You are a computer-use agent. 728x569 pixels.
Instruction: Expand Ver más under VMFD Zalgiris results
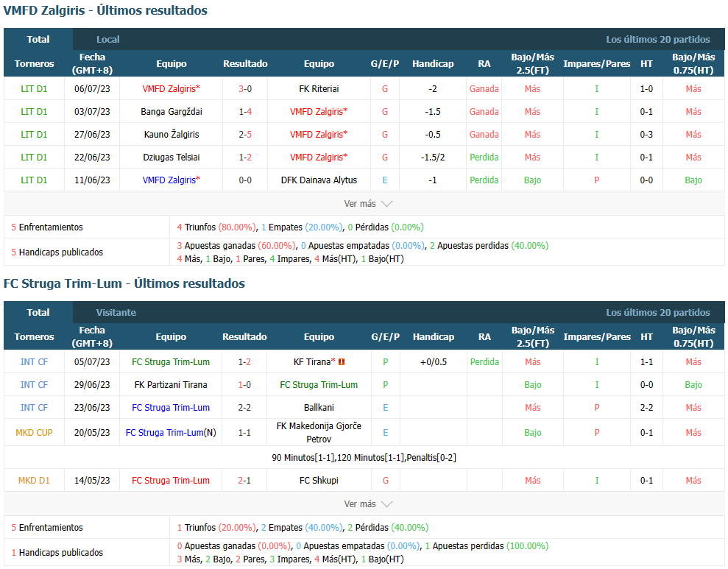[x=368, y=204]
